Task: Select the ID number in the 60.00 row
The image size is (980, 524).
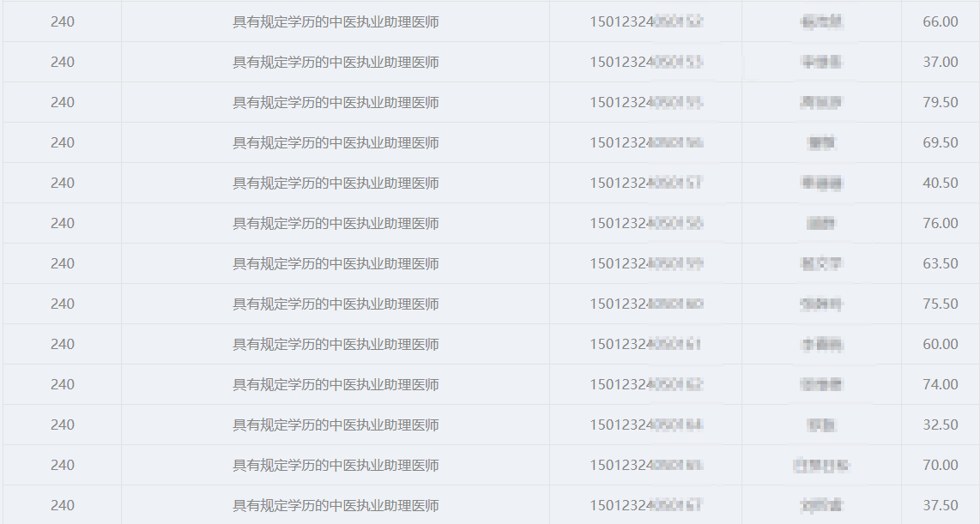Action: (645, 344)
